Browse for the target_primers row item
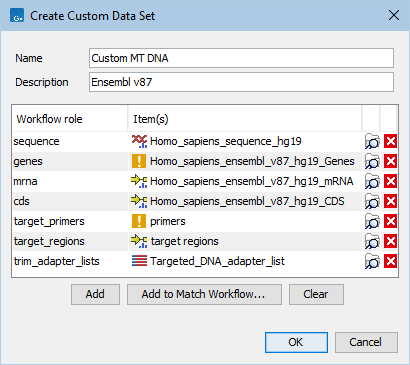This screenshot has width=410, height=365. tap(372, 221)
